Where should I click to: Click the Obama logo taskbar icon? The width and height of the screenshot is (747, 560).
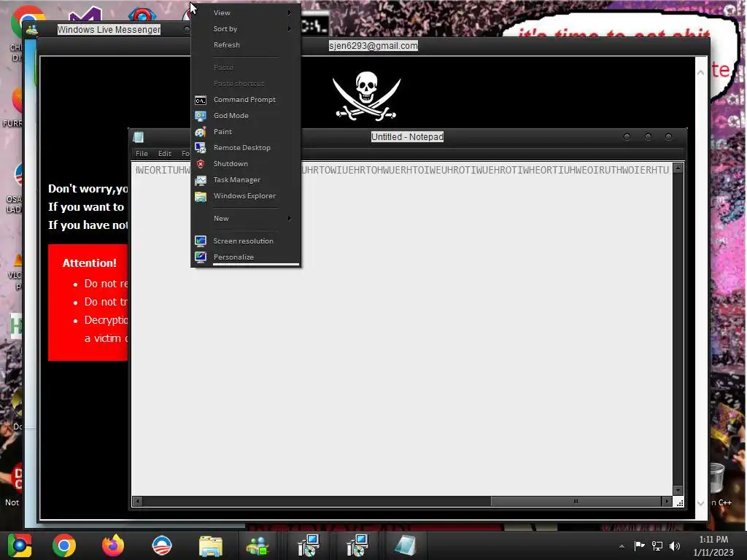point(162,545)
